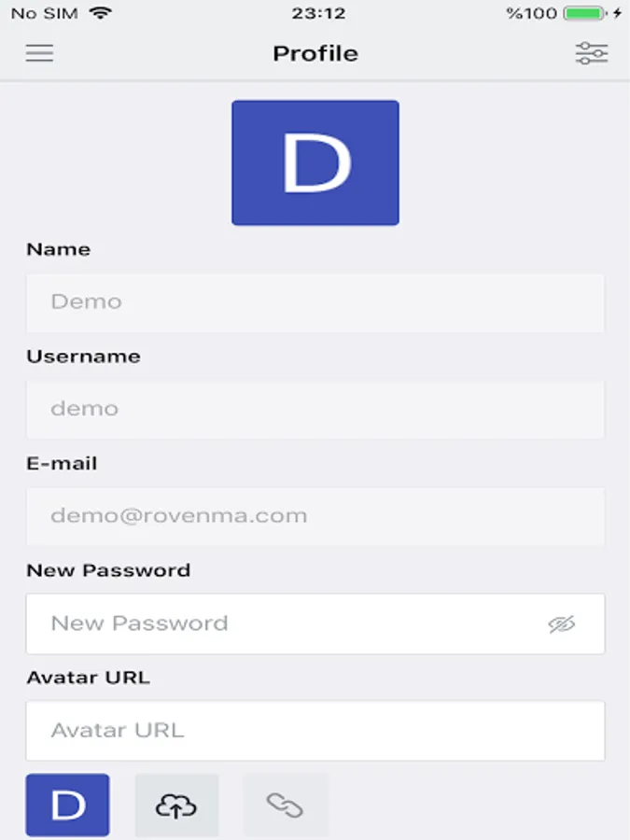Tap the No SIM carrier text
This screenshot has width=630, height=840.
tap(45, 13)
